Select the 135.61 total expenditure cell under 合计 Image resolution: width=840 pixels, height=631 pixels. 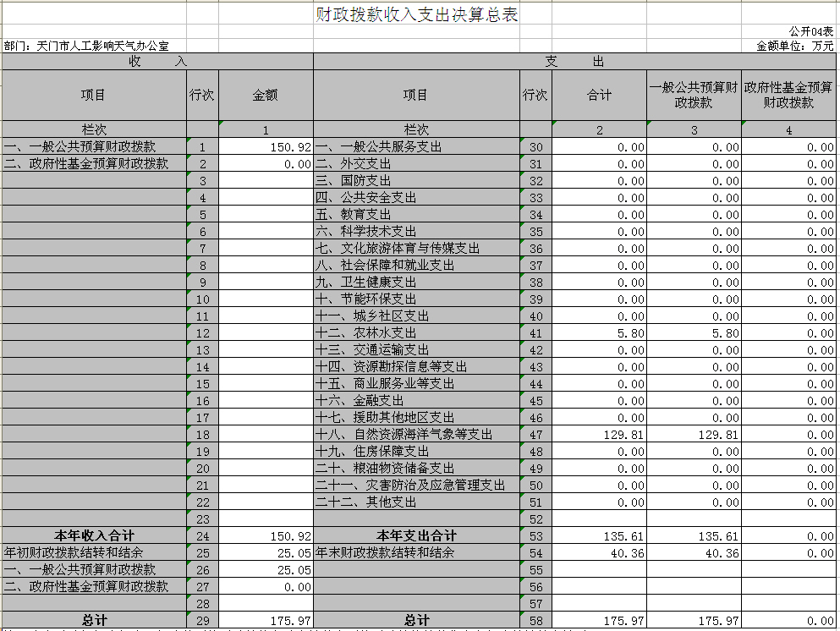pyautogui.click(x=599, y=535)
